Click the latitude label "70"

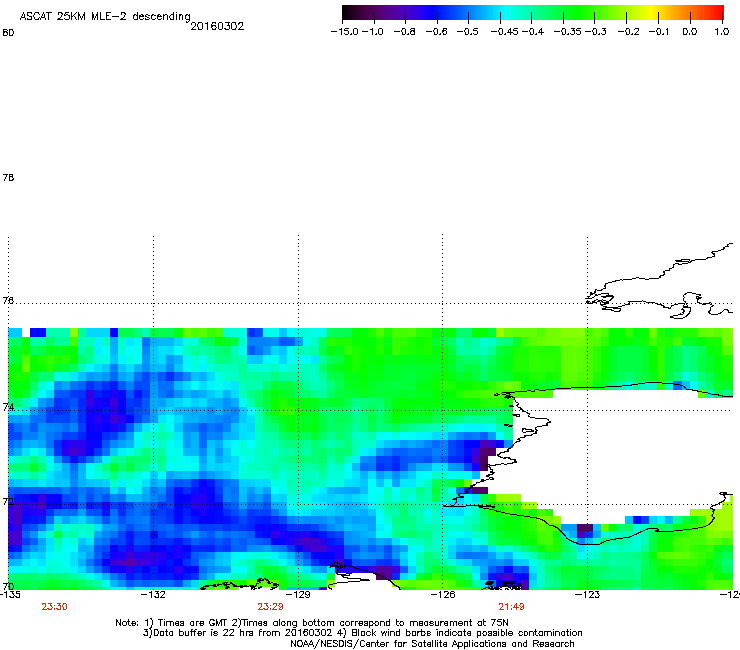(8, 586)
